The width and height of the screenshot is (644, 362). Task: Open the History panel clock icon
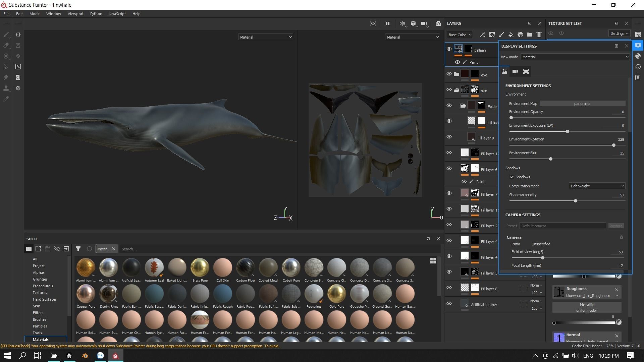tap(638, 67)
